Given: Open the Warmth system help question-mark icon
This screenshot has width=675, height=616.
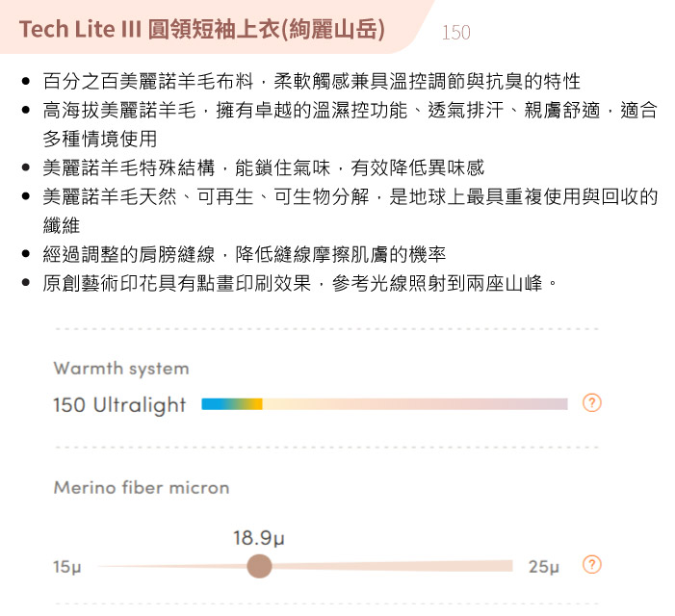Looking at the screenshot, I should (x=591, y=403).
